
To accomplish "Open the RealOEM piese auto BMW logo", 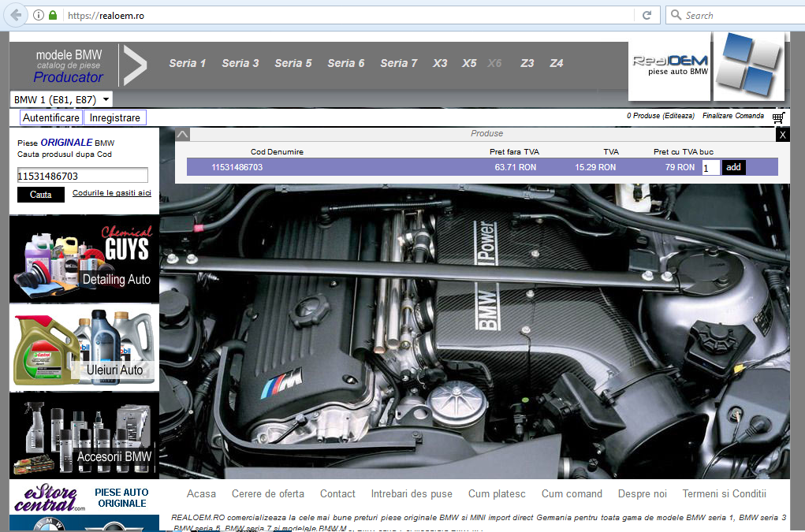I will pyautogui.click(x=669, y=66).
